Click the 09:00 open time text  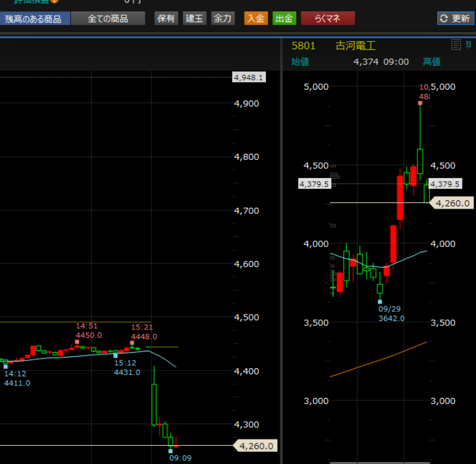coord(396,62)
